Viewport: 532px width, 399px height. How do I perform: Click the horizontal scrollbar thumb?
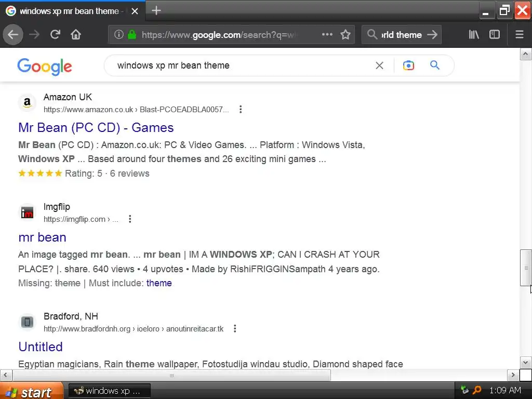click(x=171, y=375)
